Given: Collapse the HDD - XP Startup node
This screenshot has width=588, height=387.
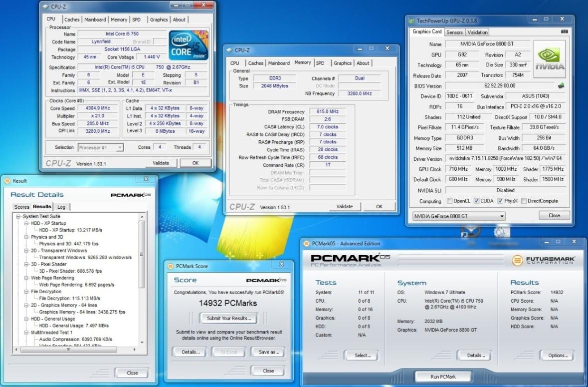Looking at the screenshot, I should [26, 223].
